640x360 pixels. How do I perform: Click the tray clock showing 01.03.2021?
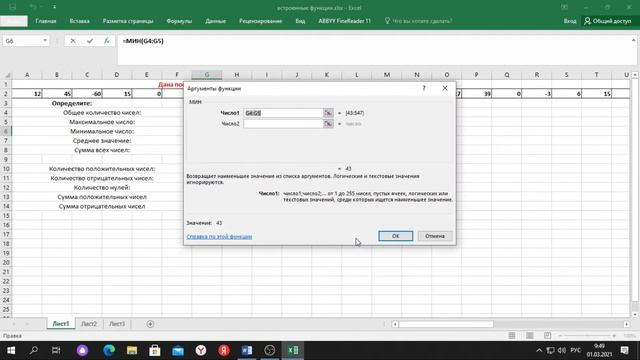point(600,350)
